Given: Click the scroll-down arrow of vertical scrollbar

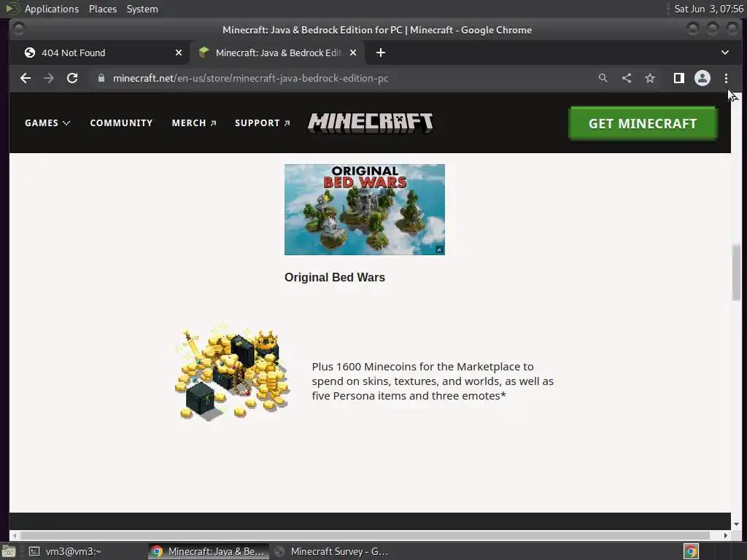Looking at the screenshot, I should pyautogui.click(x=737, y=524).
